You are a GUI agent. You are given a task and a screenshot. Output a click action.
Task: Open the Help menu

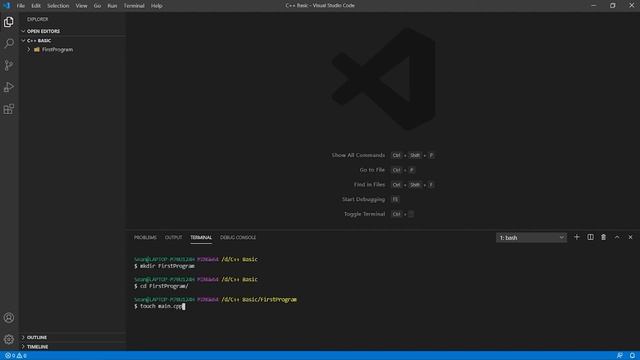point(157,6)
